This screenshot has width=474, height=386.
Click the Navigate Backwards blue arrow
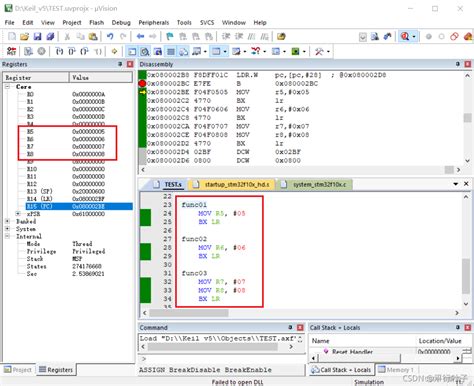(140, 36)
